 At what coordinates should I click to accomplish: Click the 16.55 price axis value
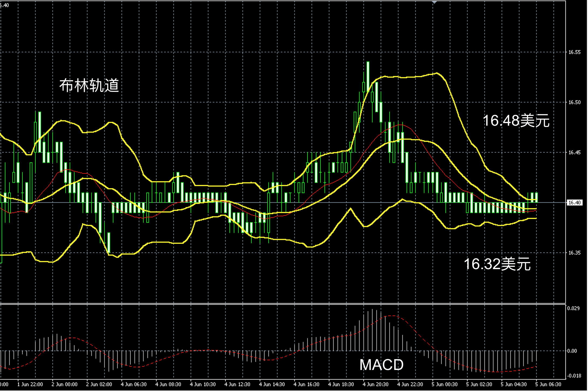click(x=574, y=52)
